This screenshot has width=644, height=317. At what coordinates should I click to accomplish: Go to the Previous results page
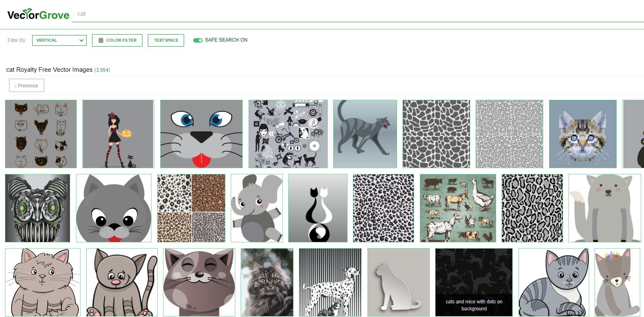coord(26,86)
